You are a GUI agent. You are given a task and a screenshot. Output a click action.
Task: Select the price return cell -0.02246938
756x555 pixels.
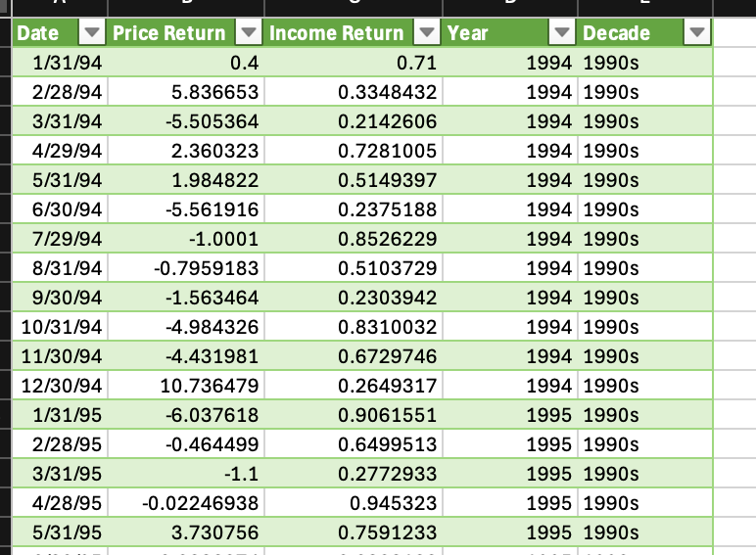[186, 503]
